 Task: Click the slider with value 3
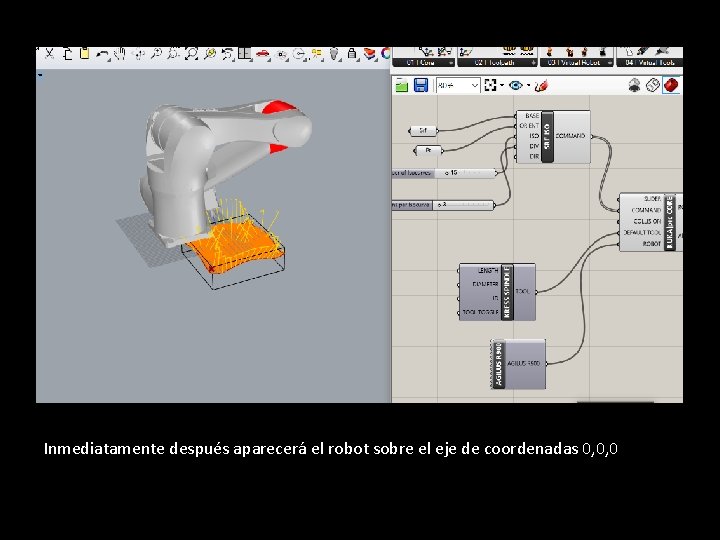coord(443,205)
